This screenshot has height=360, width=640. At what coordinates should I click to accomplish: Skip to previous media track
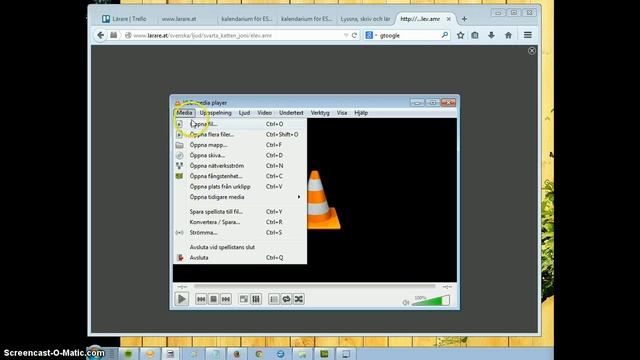click(201, 299)
